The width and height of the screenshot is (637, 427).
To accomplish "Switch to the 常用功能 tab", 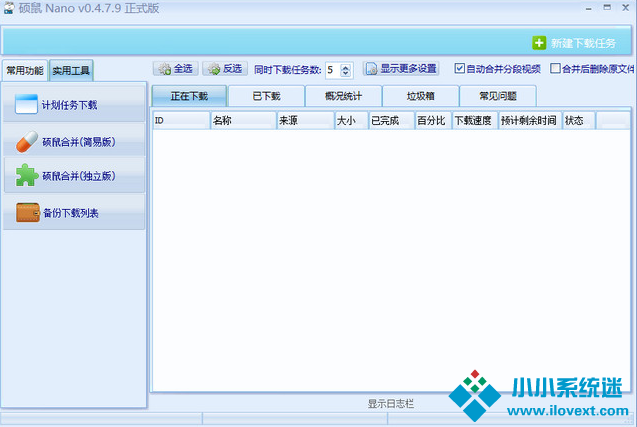I will pyautogui.click(x=25, y=70).
